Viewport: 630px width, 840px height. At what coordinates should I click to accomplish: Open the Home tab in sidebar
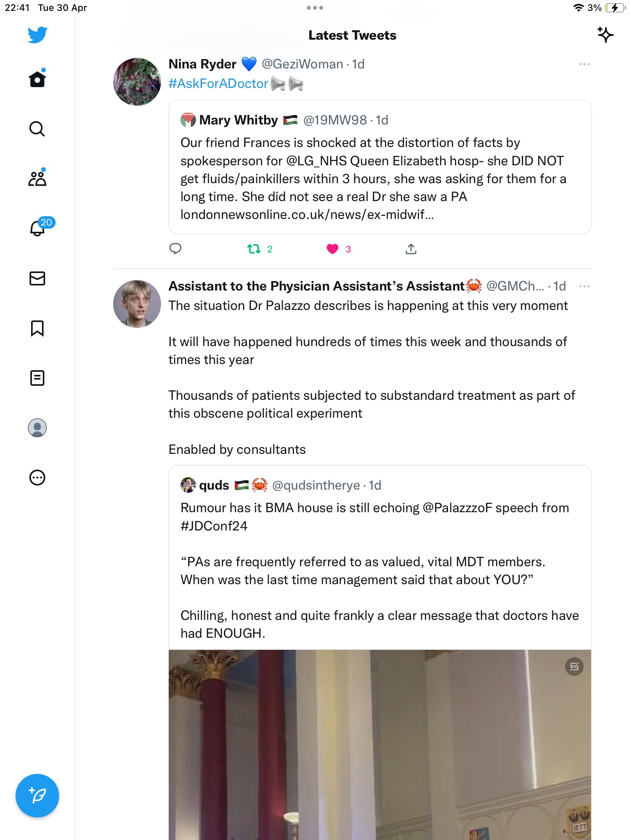click(x=37, y=79)
